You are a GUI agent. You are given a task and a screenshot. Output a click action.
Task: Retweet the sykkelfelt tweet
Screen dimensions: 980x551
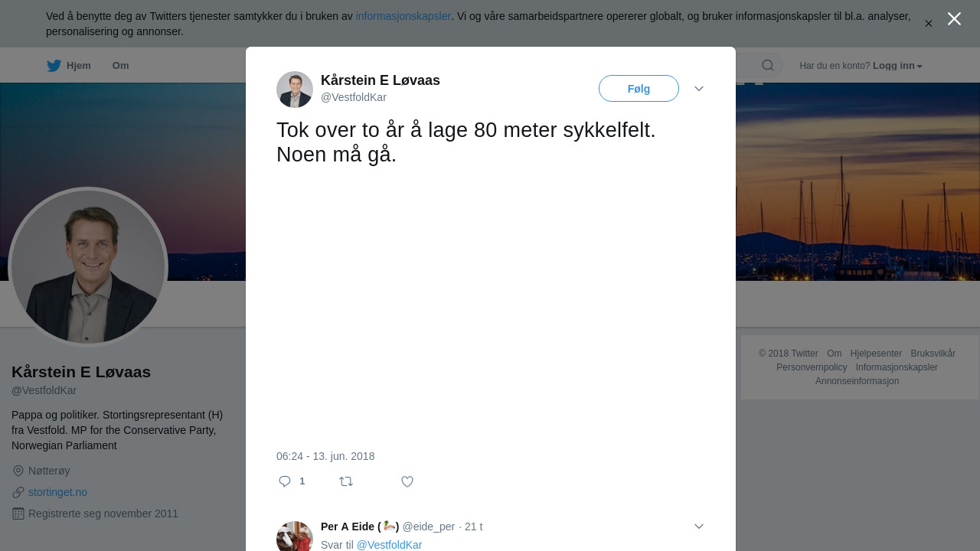click(346, 481)
